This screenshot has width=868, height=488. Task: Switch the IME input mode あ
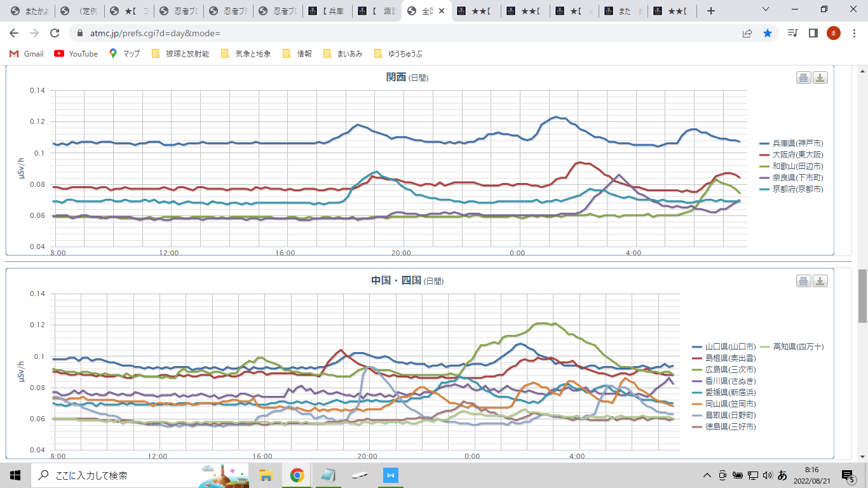[782, 475]
